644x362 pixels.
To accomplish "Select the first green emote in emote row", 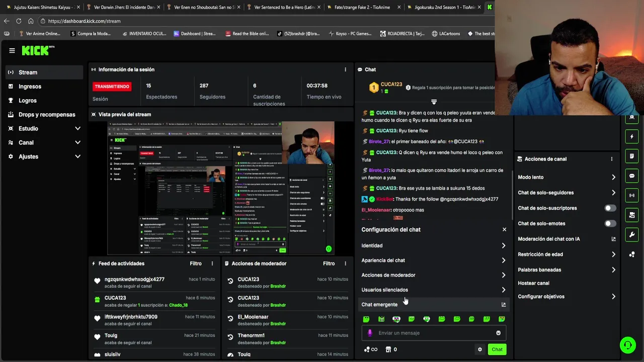I will point(366,319).
